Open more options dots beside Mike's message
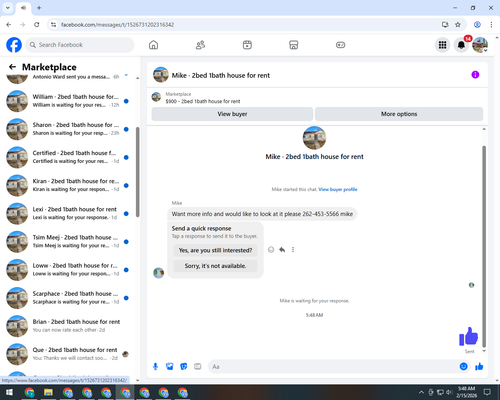This screenshot has width=500, height=400. pyautogui.click(x=293, y=250)
